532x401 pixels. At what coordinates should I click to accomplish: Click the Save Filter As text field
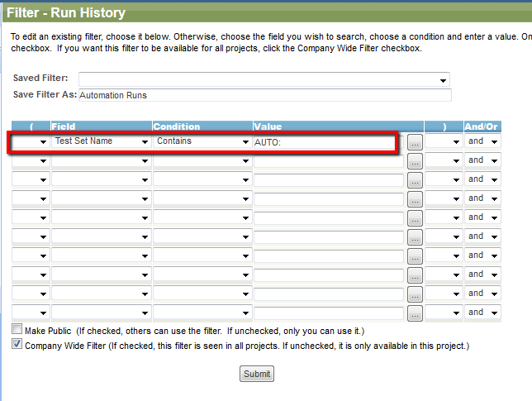(265, 95)
